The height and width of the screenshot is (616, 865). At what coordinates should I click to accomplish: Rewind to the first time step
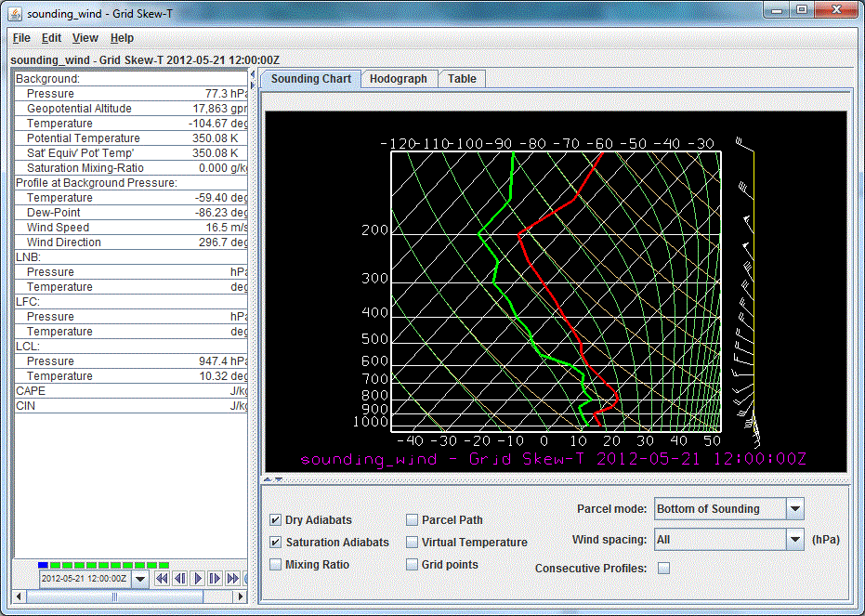[x=162, y=578]
